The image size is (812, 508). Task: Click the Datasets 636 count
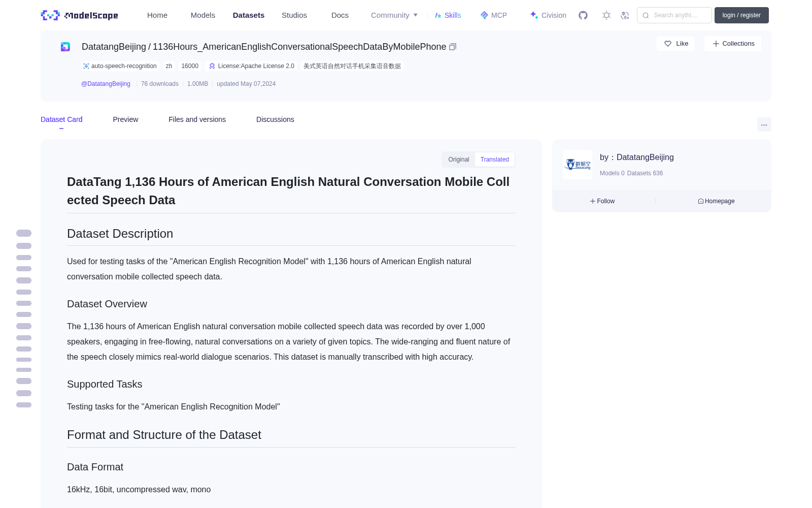645,173
